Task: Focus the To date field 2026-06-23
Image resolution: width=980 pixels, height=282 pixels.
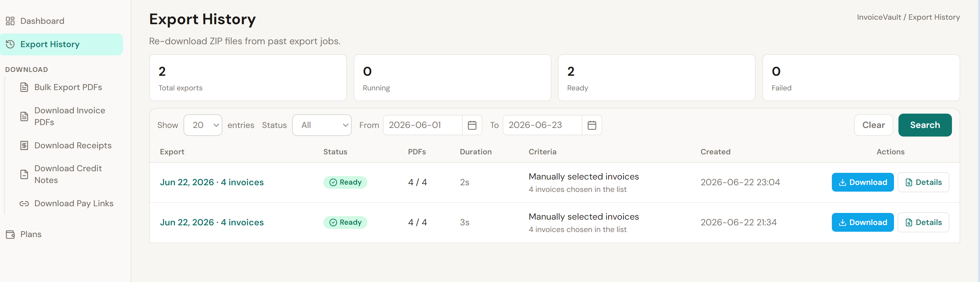Action: (x=543, y=125)
